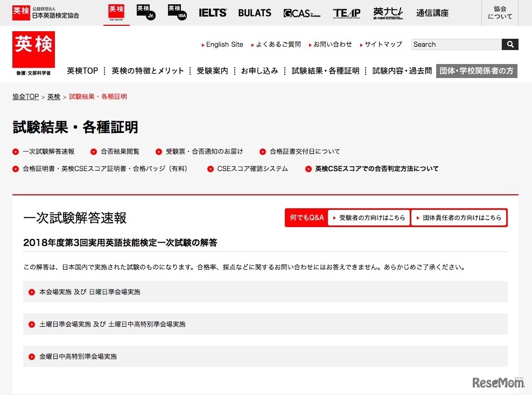Open the 協会について link
This screenshot has height=395, width=532.
[x=499, y=13]
